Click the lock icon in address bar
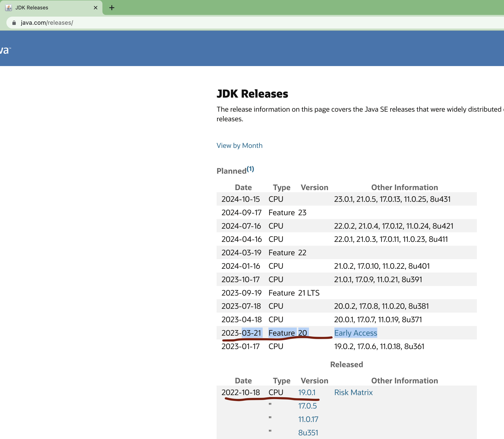Screen dimensions: 504x439 14,23
